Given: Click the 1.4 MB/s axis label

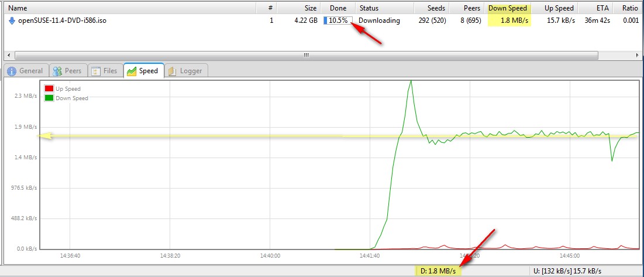Looking at the screenshot, I should [27, 157].
